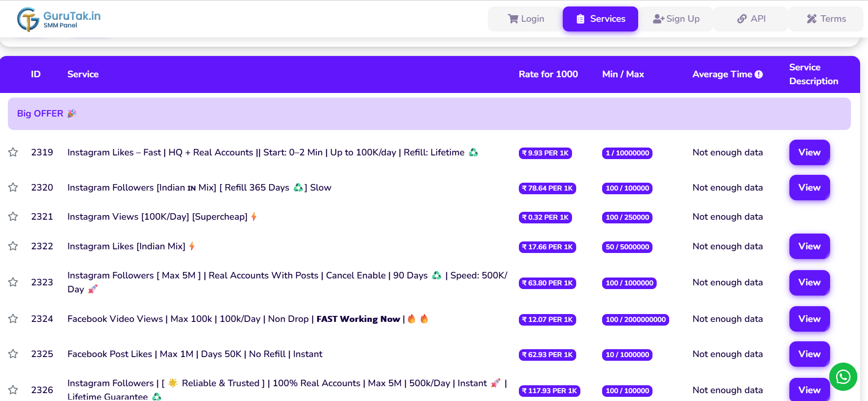Viewport: 868px width, 401px height.
Task: Click the Service column header
Action: click(83, 74)
